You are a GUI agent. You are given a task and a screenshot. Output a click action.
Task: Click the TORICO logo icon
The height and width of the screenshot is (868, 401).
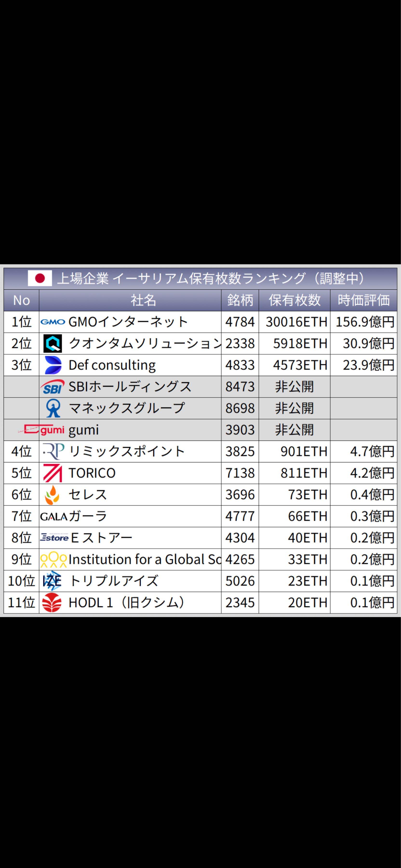(x=52, y=473)
